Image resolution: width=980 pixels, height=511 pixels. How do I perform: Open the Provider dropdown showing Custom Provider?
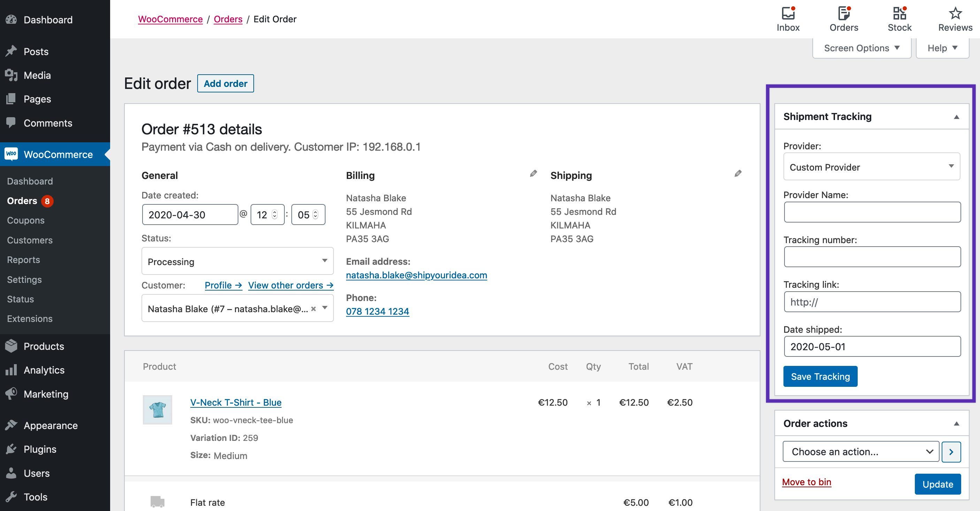[x=872, y=166]
